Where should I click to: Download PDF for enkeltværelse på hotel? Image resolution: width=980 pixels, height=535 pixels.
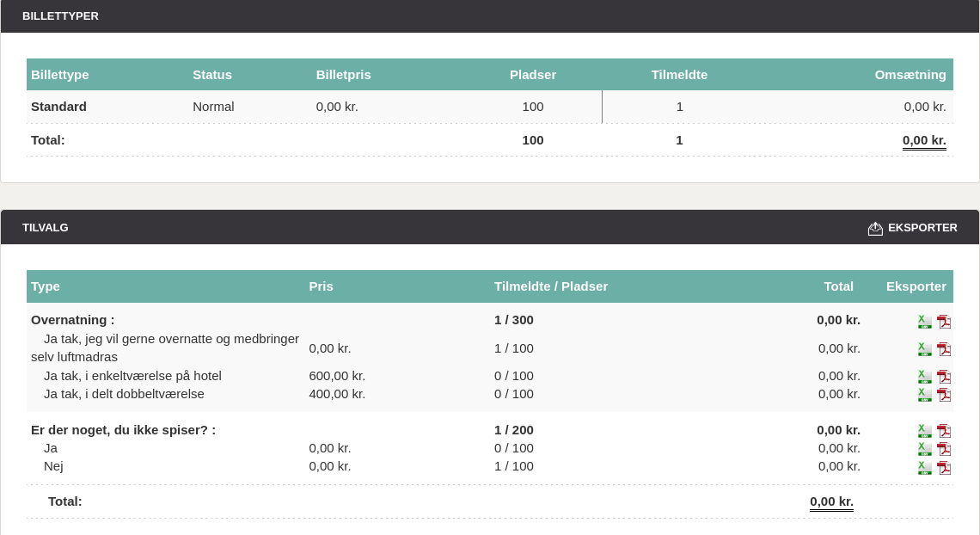point(944,377)
